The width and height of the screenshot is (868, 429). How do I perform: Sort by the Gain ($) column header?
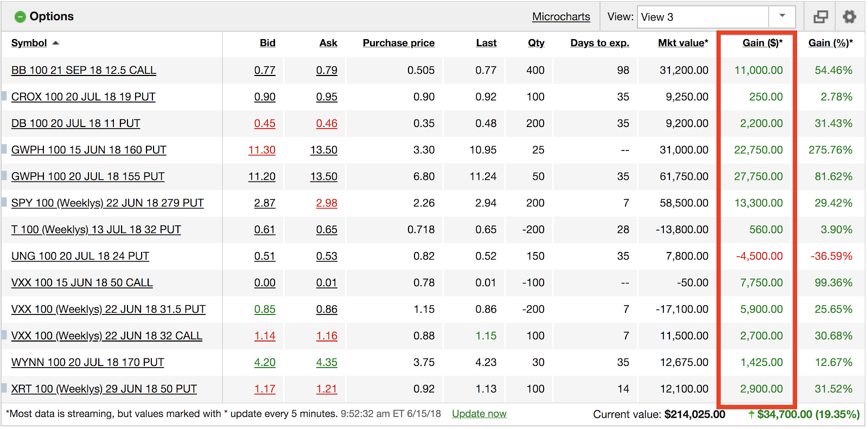point(762,43)
